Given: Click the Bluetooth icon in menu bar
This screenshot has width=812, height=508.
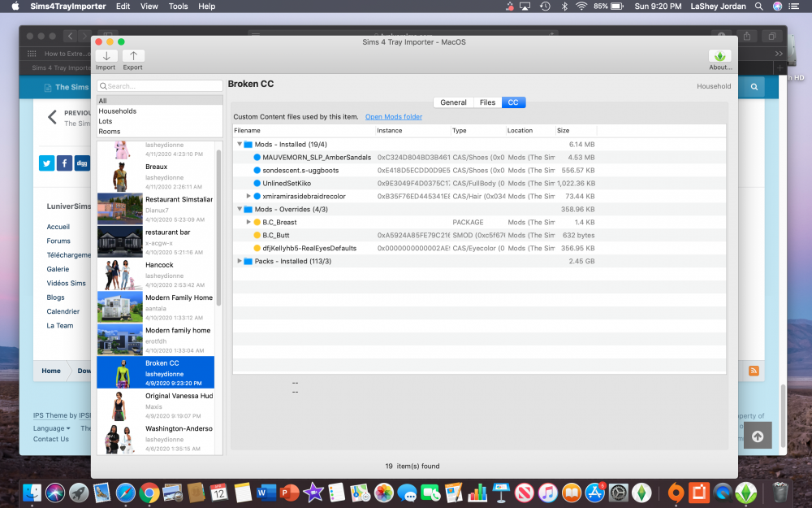Looking at the screenshot, I should coord(564,7).
